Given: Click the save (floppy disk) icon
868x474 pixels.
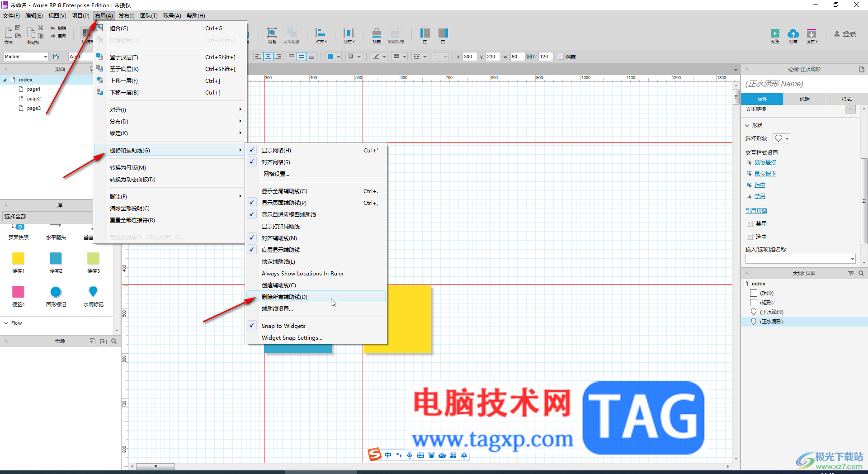Looking at the screenshot, I should click(18, 28).
